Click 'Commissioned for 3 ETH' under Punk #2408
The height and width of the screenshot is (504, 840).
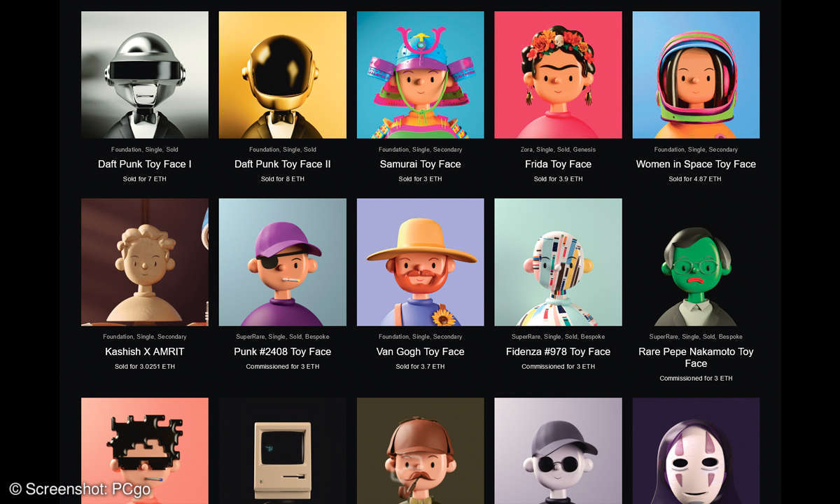click(282, 367)
